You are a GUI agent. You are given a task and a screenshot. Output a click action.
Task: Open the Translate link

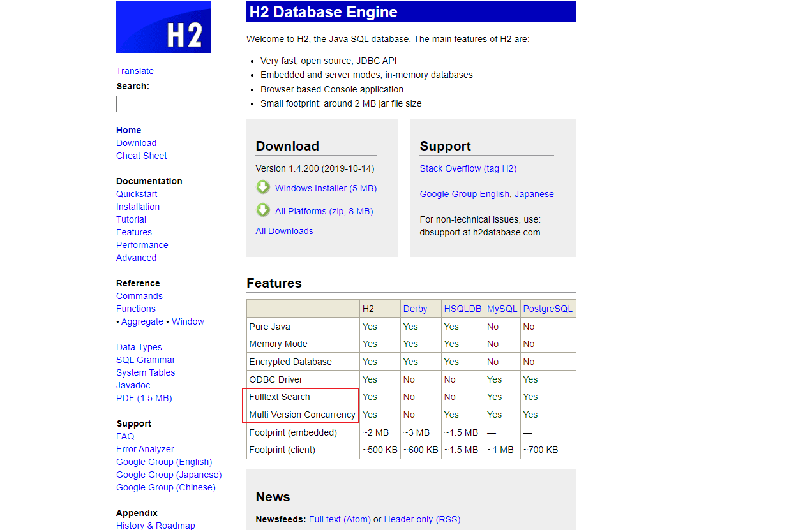(135, 71)
